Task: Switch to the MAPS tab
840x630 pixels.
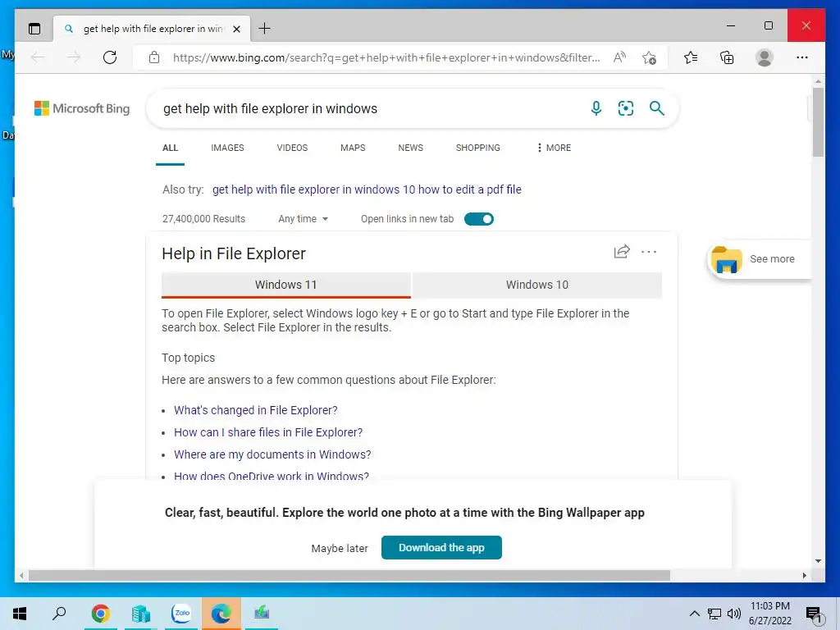Action: click(x=353, y=148)
